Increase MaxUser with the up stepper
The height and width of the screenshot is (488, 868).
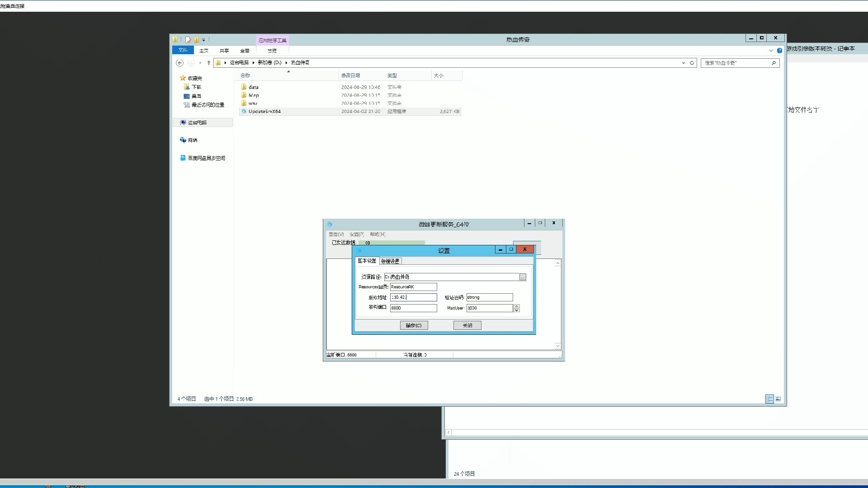click(516, 306)
